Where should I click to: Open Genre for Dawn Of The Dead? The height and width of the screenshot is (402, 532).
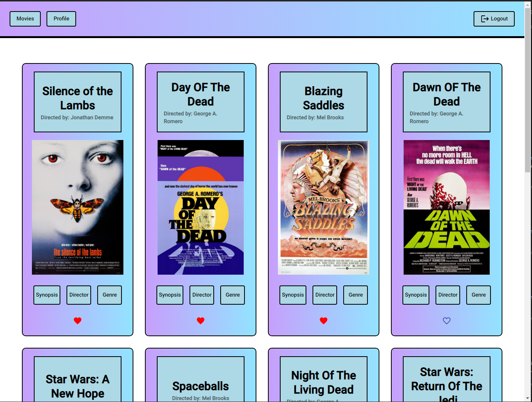pyautogui.click(x=479, y=295)
